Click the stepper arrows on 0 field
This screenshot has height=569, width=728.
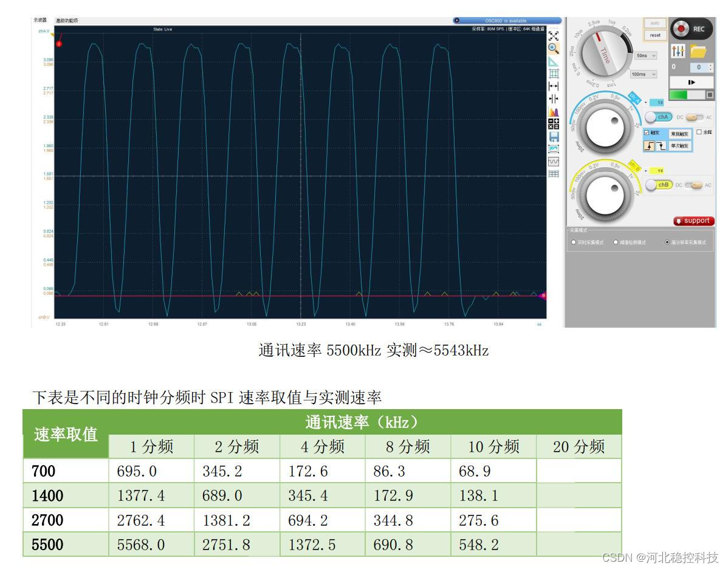[x=710, y=67]
